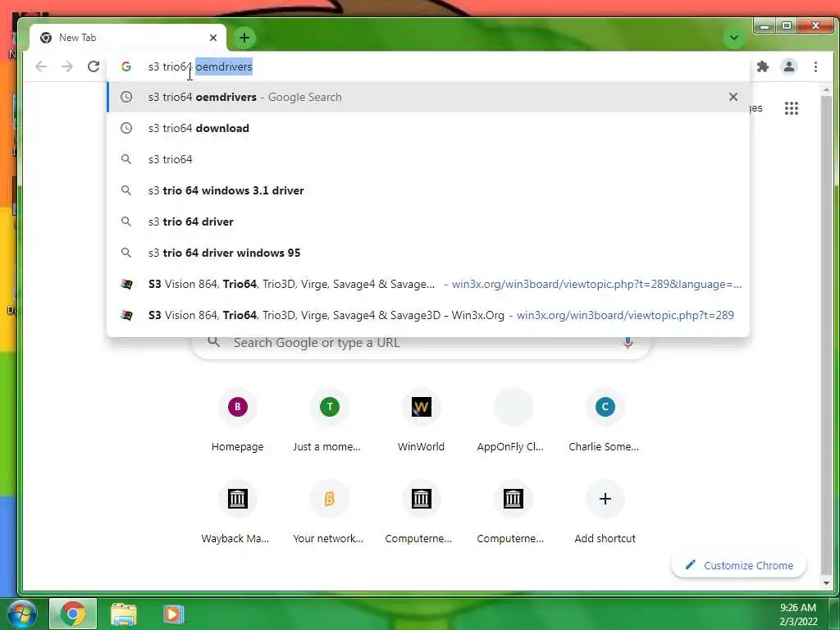This screenshot has width=840, height=630.
Task: Start voice search with microphone icon
Action: tap(628, 343)
